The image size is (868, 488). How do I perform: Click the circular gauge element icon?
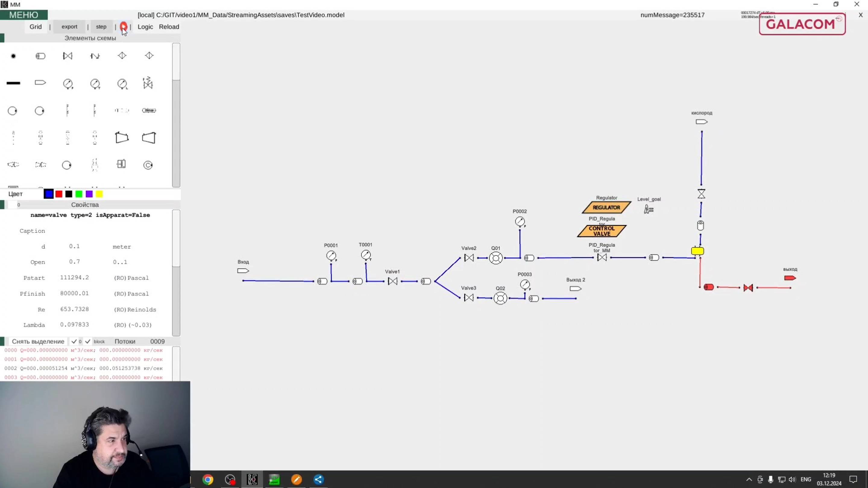pos(68,83)
